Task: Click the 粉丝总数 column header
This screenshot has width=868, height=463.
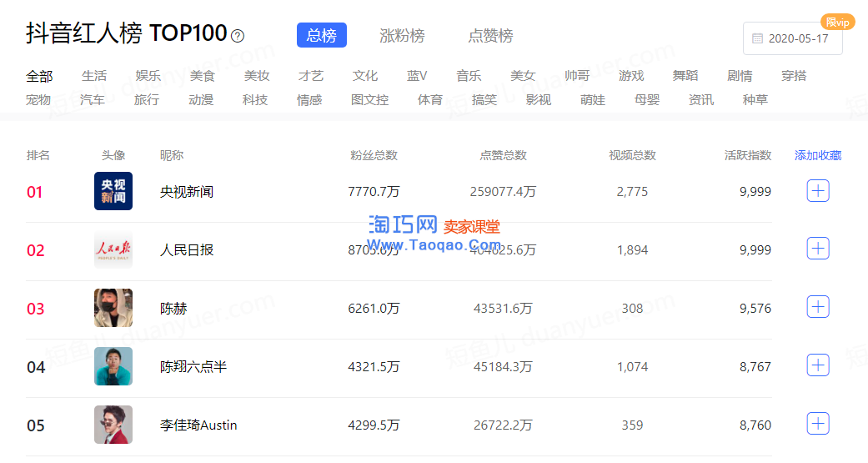Action: tap(374, 156)
